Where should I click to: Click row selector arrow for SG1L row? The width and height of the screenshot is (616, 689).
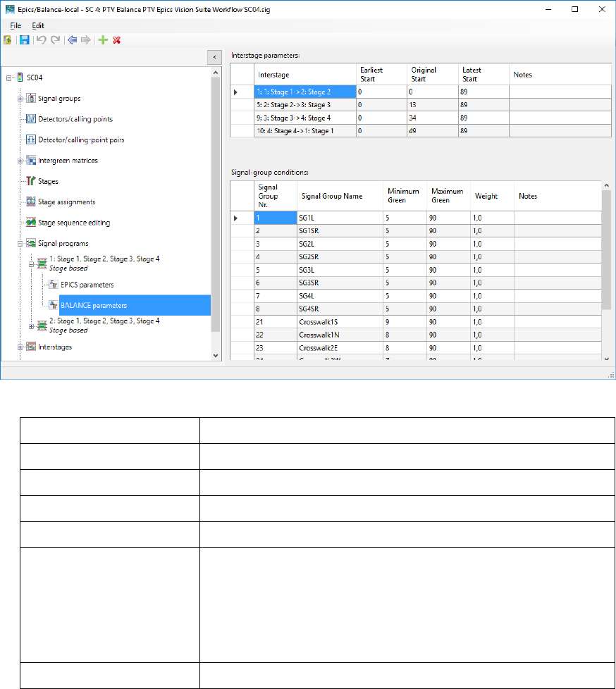click(235, 218)
